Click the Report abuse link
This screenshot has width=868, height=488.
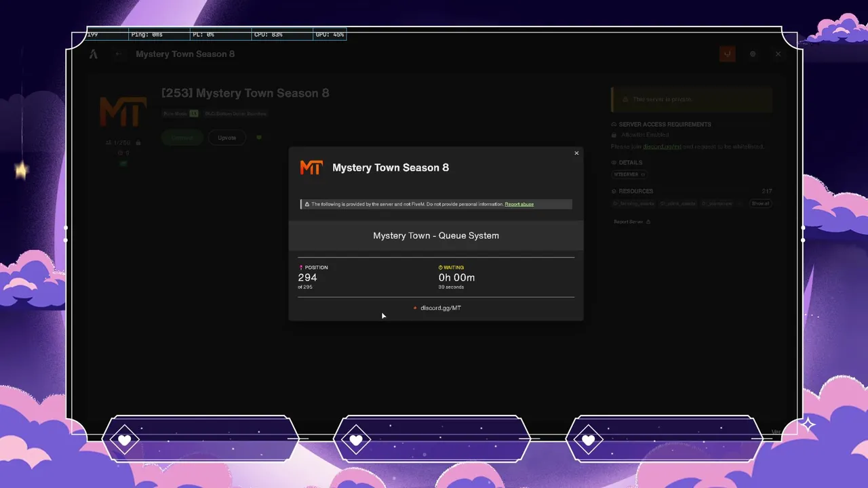coord(519,204)
